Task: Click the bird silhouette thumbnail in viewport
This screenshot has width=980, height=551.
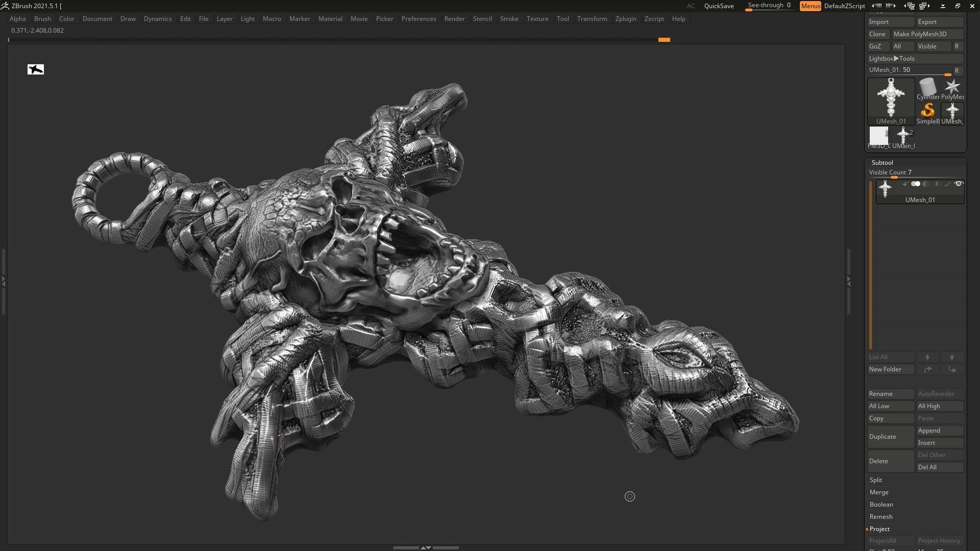Action: pos(36,69)
